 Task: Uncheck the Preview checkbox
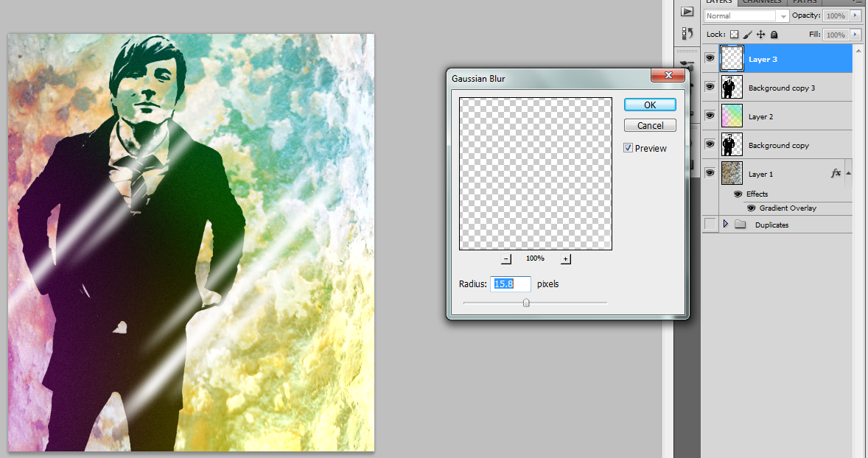628,148
